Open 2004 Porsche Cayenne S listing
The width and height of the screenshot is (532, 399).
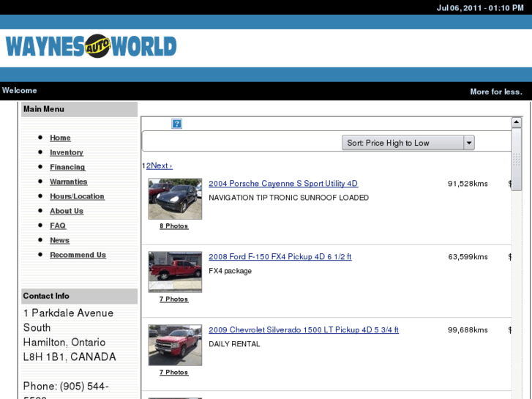click(283, 184)
